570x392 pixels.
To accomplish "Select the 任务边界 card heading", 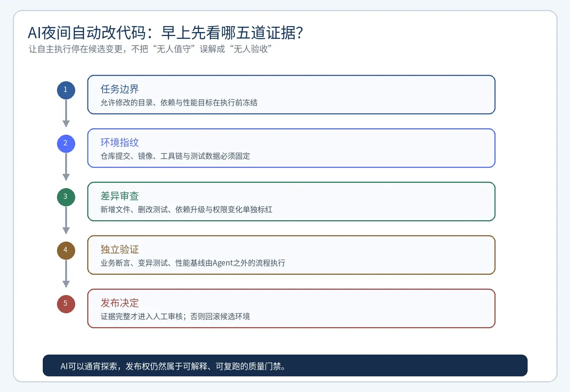I will click(120, 89).
